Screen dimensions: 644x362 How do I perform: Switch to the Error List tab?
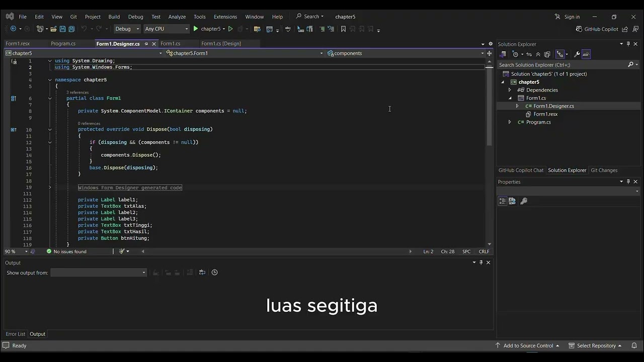pos(15,334)
